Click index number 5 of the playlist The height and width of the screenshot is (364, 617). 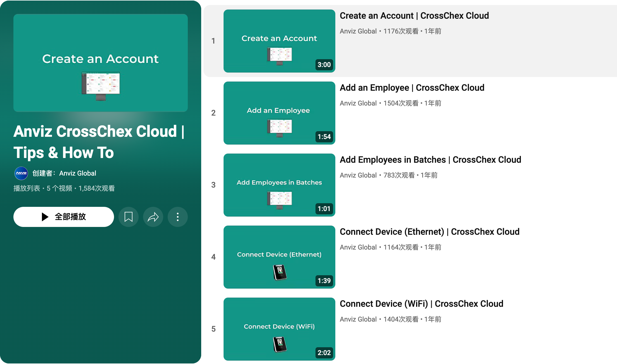213,329
